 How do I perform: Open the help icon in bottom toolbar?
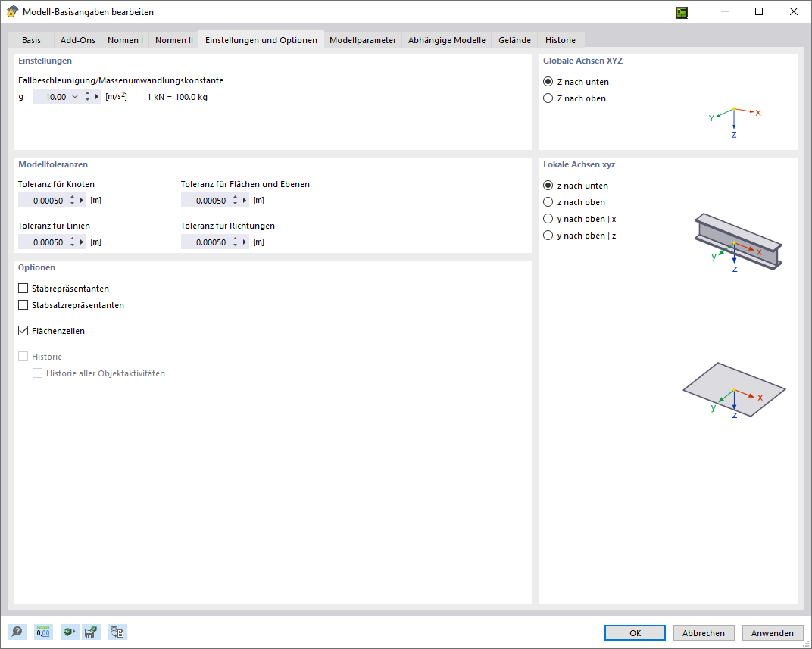click(17, 632)
